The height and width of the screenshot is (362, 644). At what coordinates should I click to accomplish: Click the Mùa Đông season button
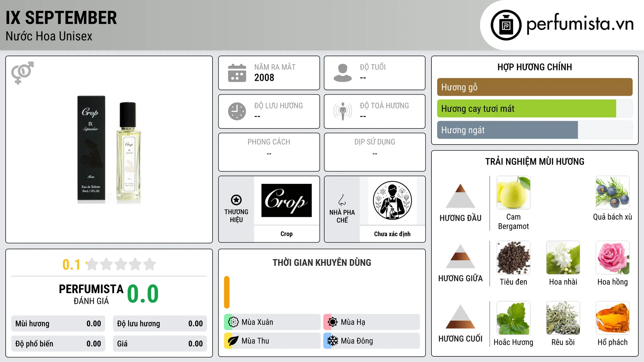click(372, 341)
